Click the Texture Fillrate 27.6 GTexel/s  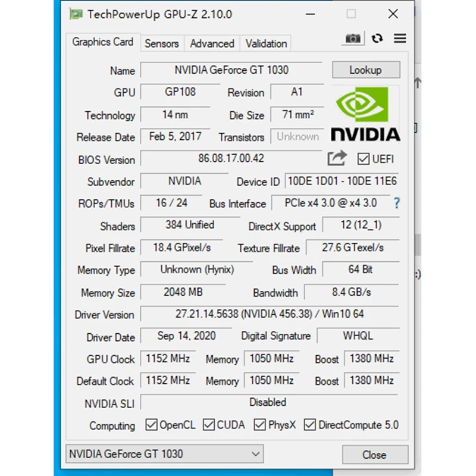[x=353, y=248]
